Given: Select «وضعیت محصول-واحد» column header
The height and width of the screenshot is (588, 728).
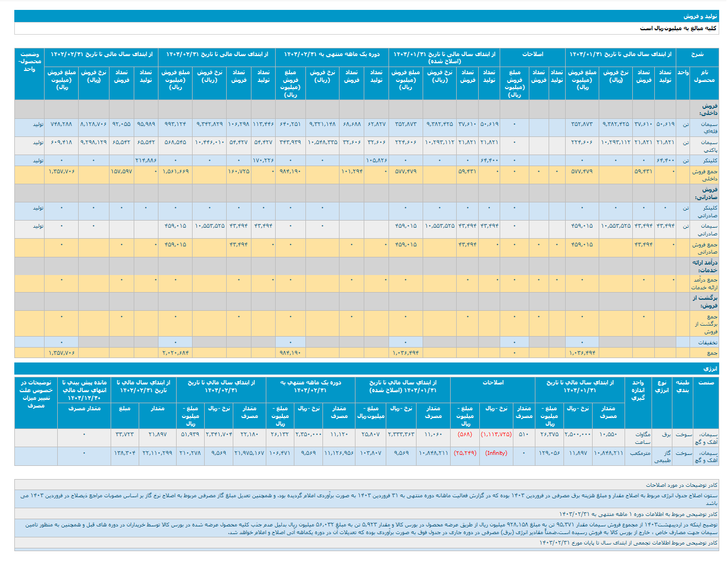Looking at the screenshot, I should coord(29,62).
